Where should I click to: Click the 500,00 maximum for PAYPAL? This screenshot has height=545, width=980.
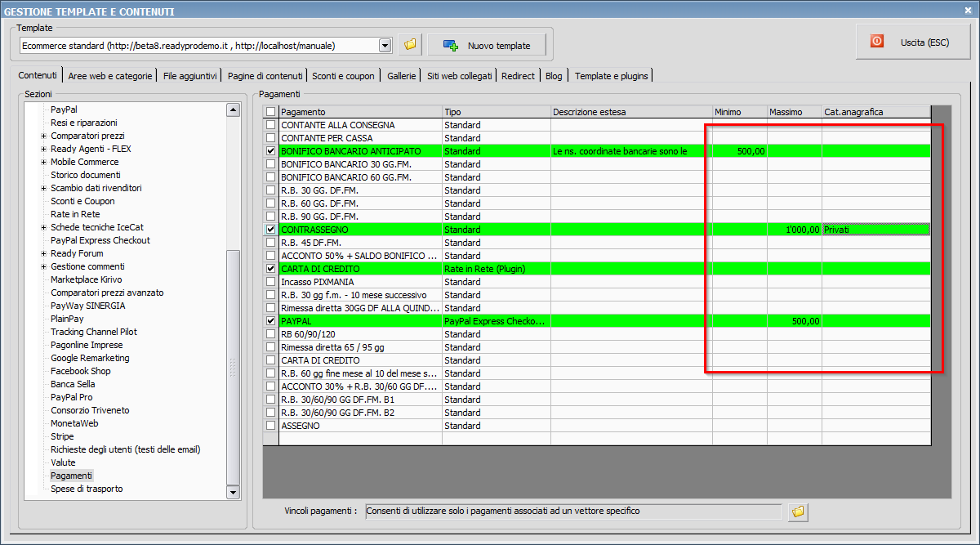click(x=795, y=321)
